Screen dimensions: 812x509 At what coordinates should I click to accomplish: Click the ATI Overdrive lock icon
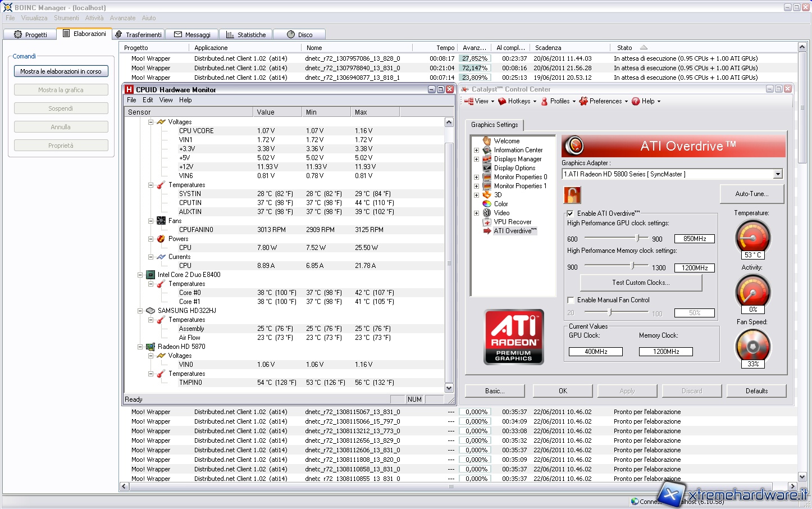point(572,195)
